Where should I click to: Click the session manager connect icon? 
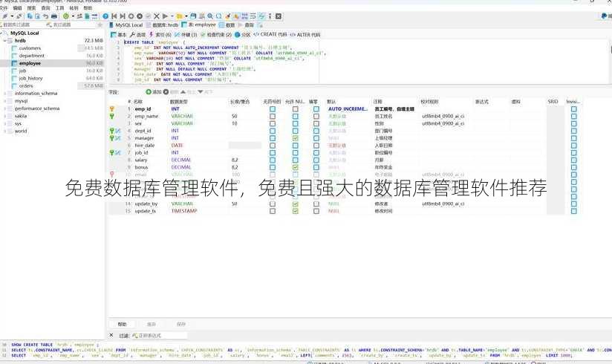(4, 16)
